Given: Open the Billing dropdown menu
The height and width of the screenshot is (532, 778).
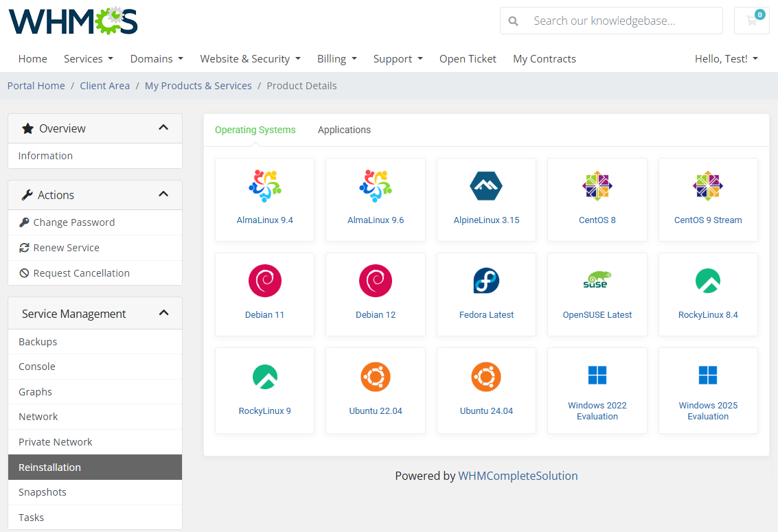Looking at the screenshot, I should point(336,59).
